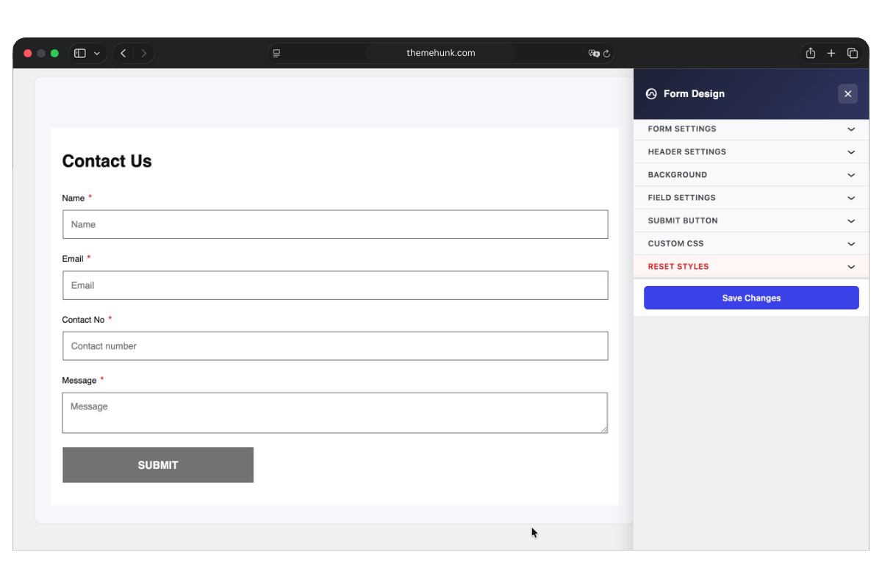Screen dimensions: 882x588
Task: Reload the page with the refresh icon
Action: point(607,54)
